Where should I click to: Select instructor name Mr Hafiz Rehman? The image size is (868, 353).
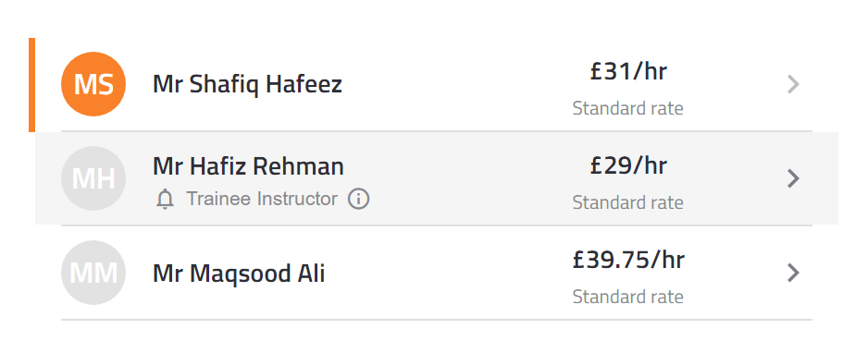pyautogui.click(x=248, y=166)
